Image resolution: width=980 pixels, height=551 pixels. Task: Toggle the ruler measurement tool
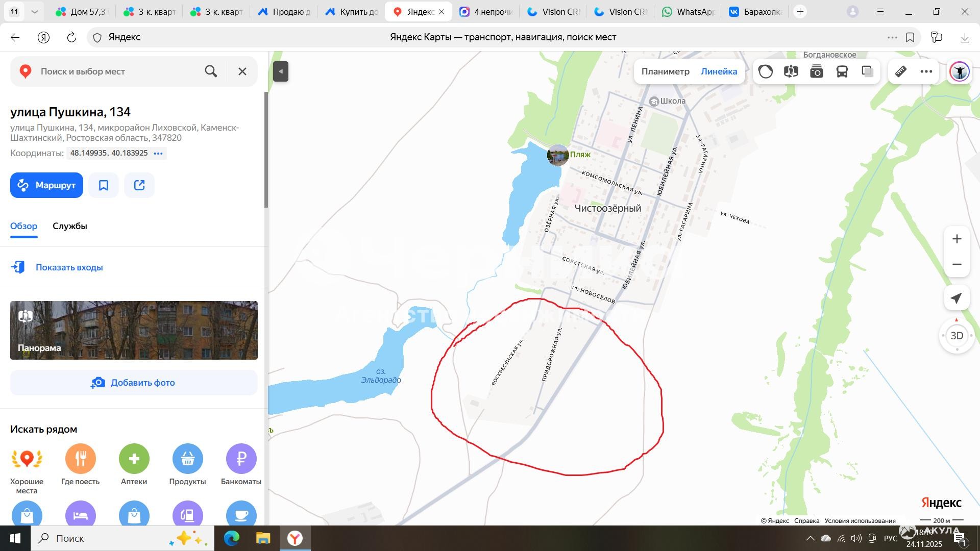900,71
